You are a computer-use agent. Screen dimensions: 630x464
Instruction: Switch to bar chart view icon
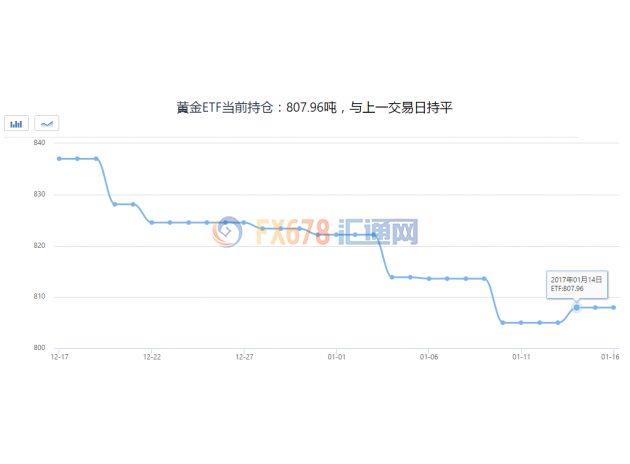click(x=16, y=123)
